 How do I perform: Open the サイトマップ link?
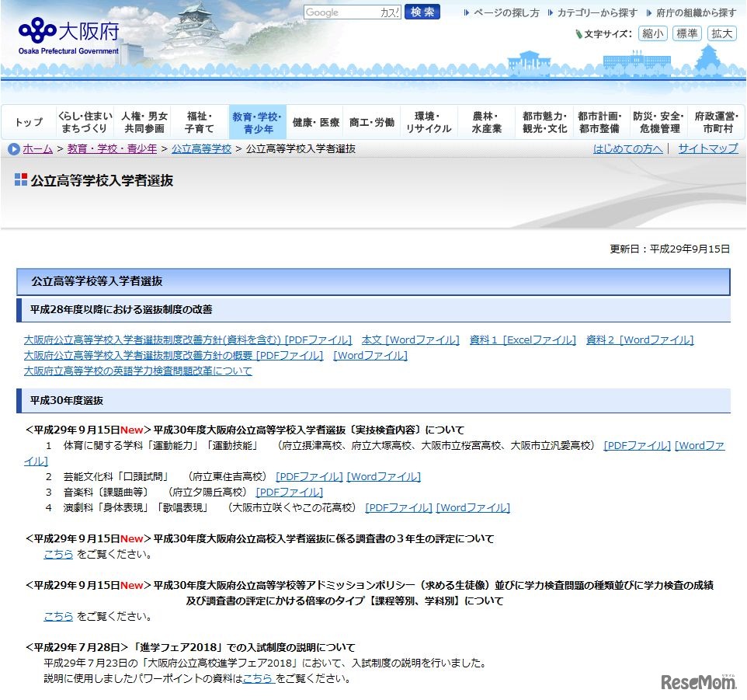[708, 148]
